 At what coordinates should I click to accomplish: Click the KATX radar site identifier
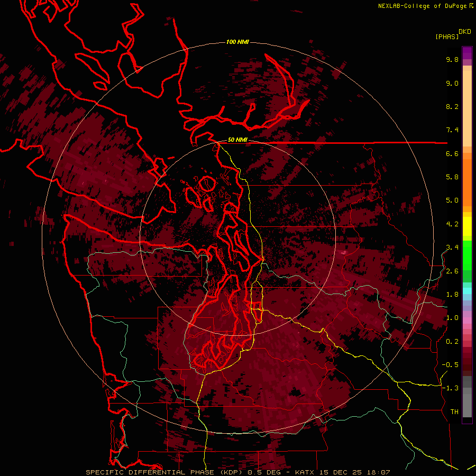[x=305, y=472]
